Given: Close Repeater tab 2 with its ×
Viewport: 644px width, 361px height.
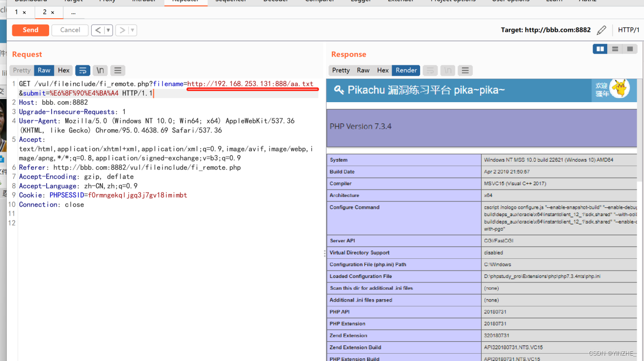Looking at the screenshot, I should 53,12.
